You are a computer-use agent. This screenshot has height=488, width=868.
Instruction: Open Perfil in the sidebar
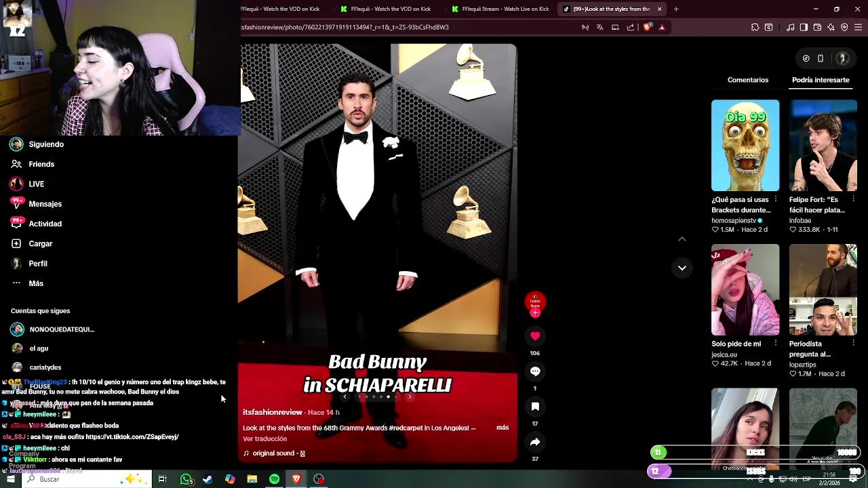coord(29,263)
